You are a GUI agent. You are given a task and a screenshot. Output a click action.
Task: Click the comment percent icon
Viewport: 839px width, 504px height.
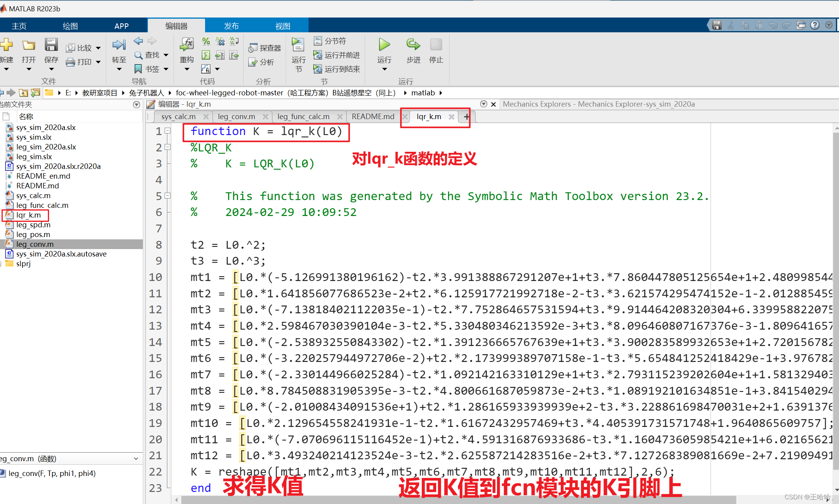point(206,41)
